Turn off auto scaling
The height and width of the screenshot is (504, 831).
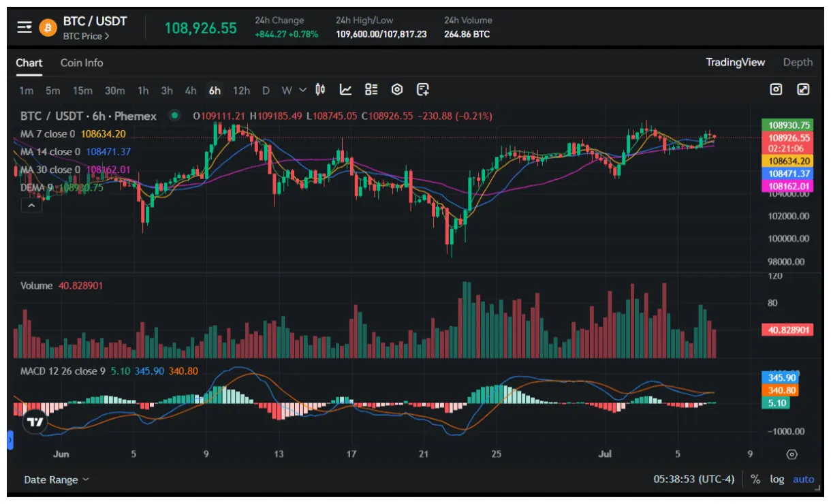click(803, 479)
